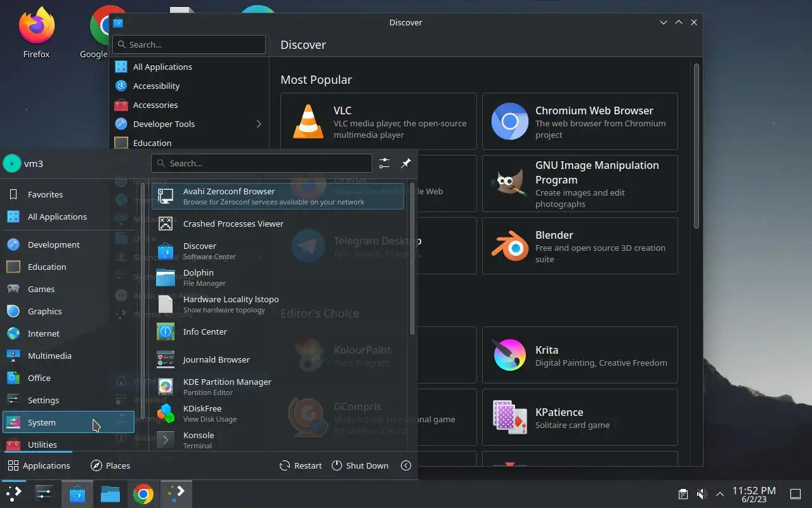Show Favorites in the launcher
The width and height of the screenshot is (812, 508).
click(69, 194)
